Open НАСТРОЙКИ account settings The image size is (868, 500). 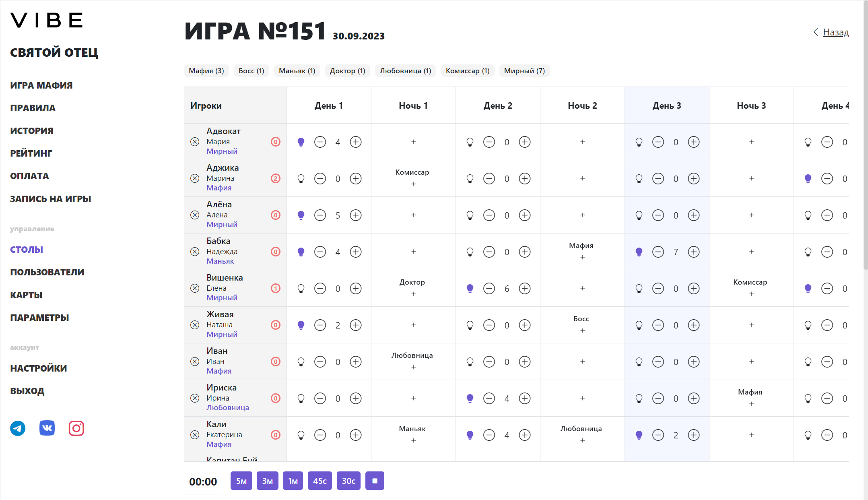coord(39,368)
